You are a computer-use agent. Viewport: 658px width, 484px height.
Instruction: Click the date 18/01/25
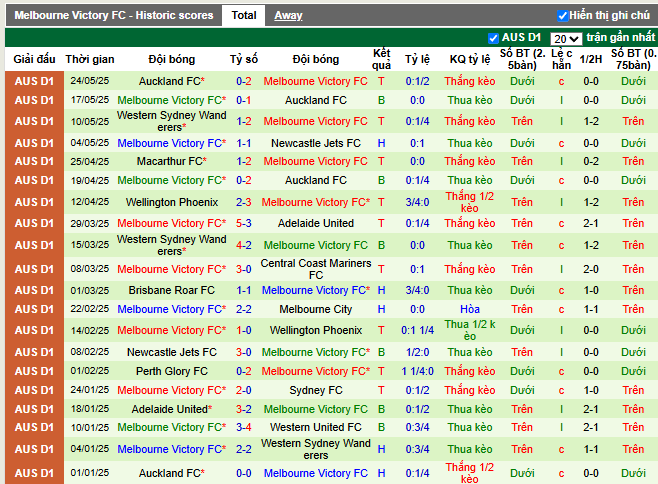(x=90, y=409)
